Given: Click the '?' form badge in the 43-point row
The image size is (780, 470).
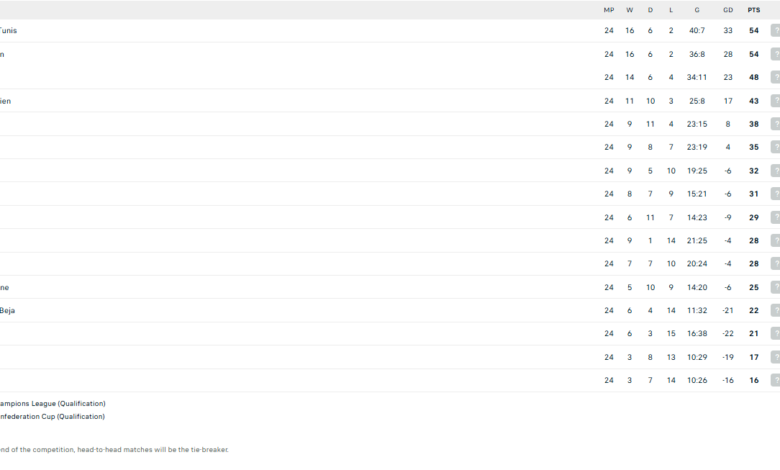Looking at the screenshot, I should pos(775,101).
